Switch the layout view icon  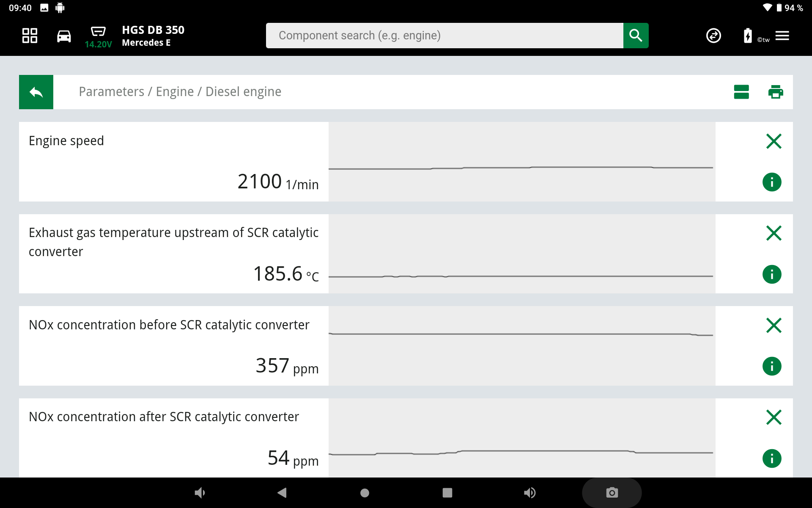coord(741,92)
